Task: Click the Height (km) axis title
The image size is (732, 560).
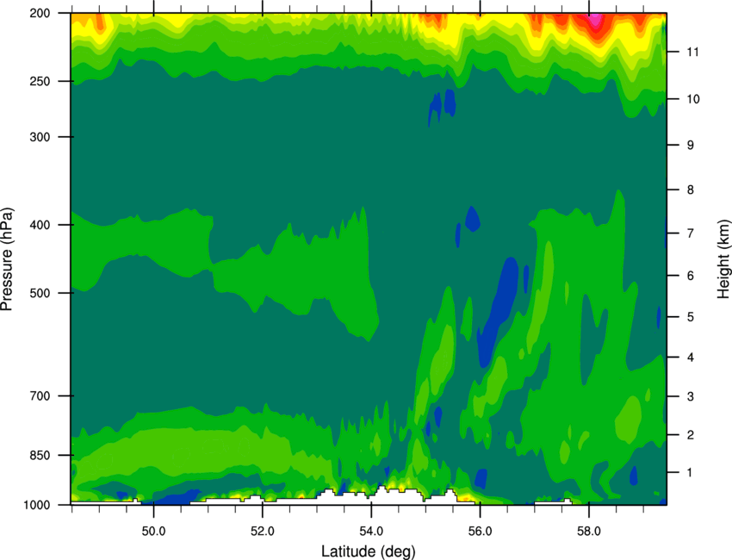Action: 723,258
